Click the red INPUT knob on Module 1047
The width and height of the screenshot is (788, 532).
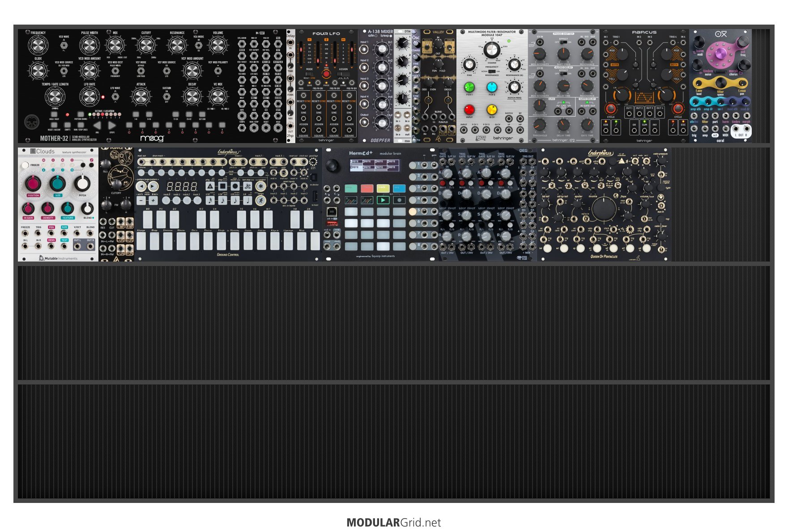click(469, 110)
